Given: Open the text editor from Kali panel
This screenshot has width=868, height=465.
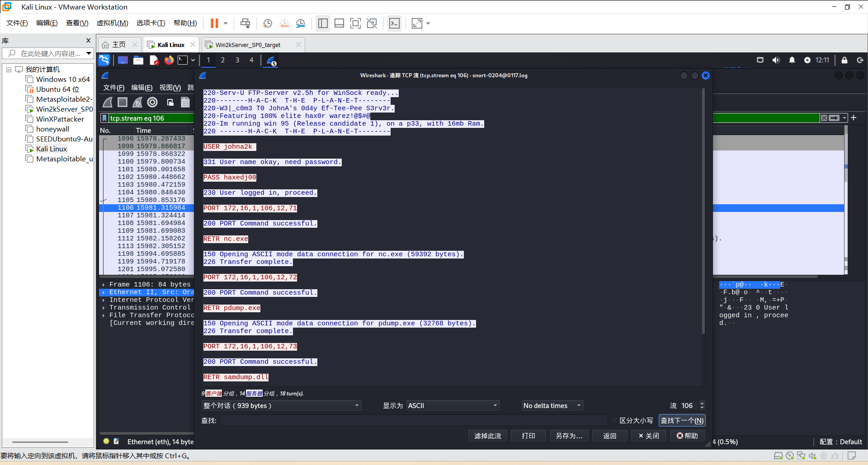Looking at the screenshot, I should 154,60.
